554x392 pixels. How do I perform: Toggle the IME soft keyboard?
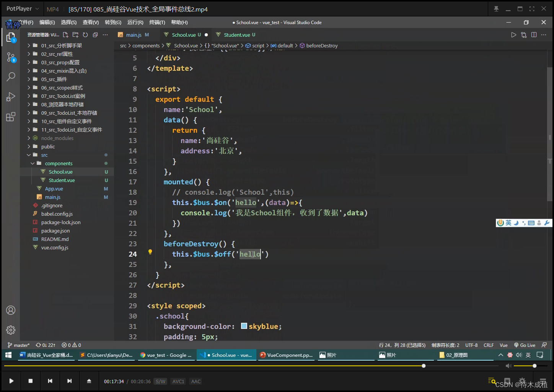point(531,223)
